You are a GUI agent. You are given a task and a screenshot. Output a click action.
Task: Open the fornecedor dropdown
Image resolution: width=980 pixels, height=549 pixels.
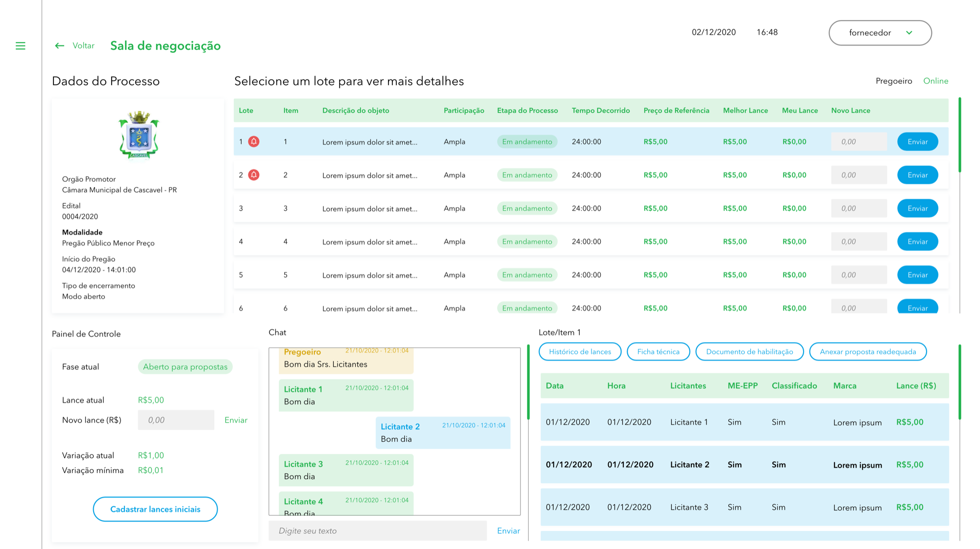tap(880, 33)
